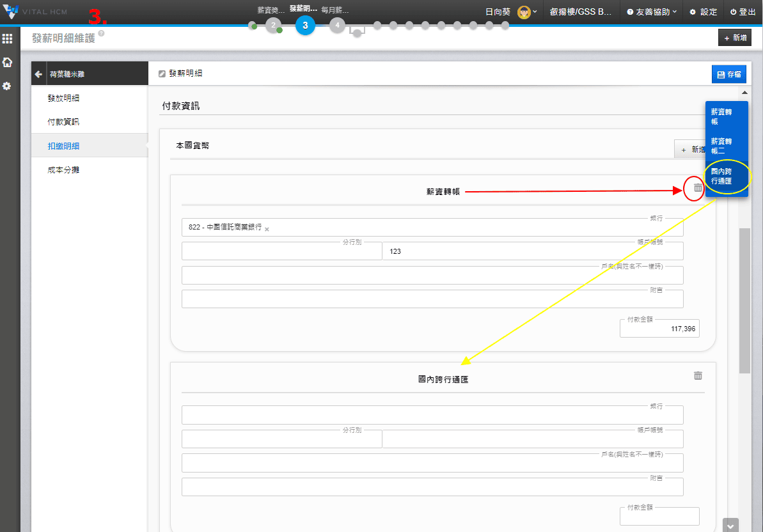Image resolution: width=763 pixels, height=532 pixels.
Task: Open sidebar gear settings icon
Action: click(x=7, y=86)
